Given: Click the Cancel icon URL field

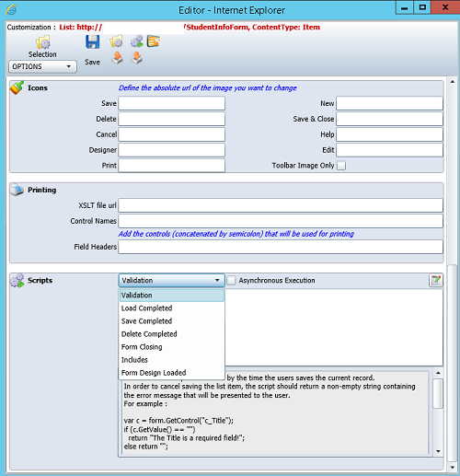Looking at the screenshot, I should click(x=172, y=134).
